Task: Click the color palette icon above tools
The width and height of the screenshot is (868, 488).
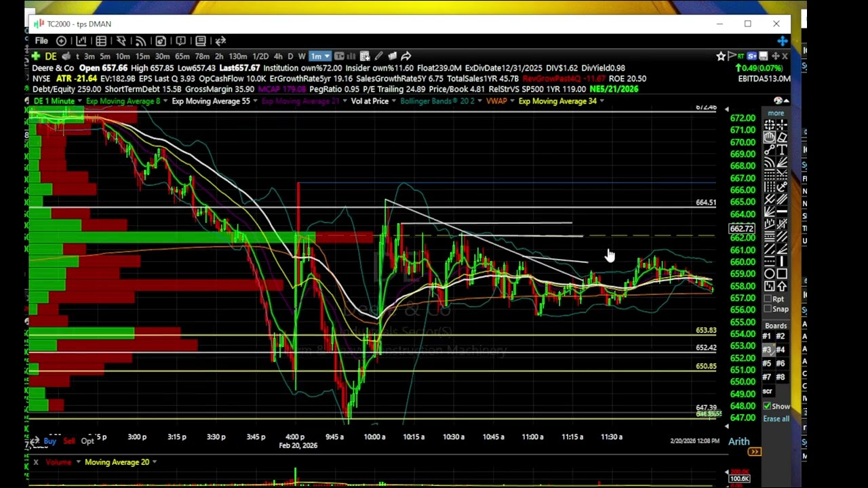Action: pyautogui.click(x=777, y=101)
